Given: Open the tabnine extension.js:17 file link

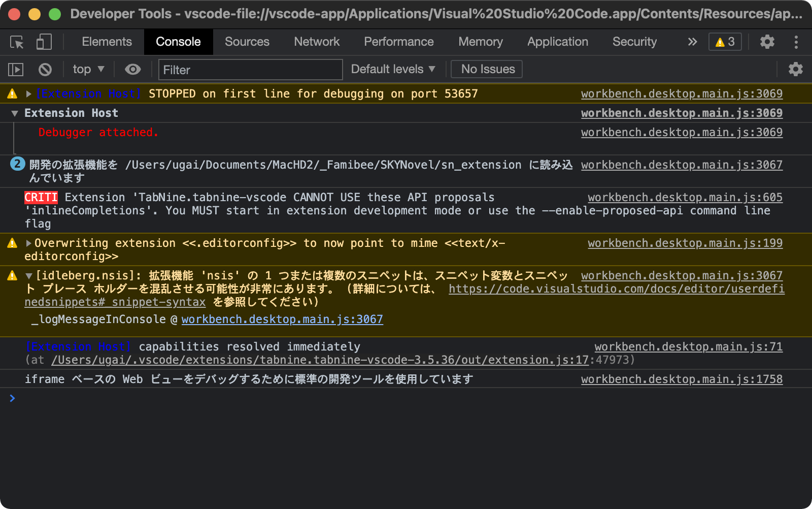Looking at the screenshot, I should pyautogui.click(x=320, y=360).
